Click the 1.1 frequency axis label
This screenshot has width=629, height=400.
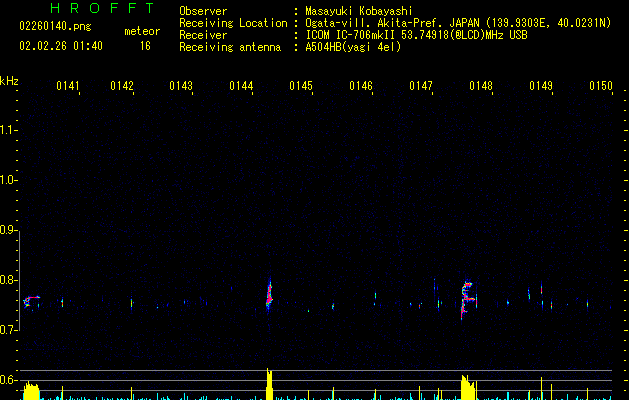tap(8, 130)
